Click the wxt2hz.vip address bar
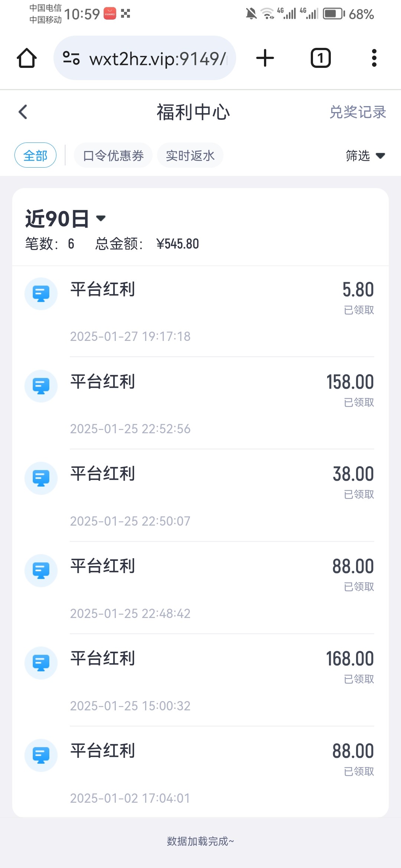The width and height of the screenshot is (401, 868). tap(157, 58)
